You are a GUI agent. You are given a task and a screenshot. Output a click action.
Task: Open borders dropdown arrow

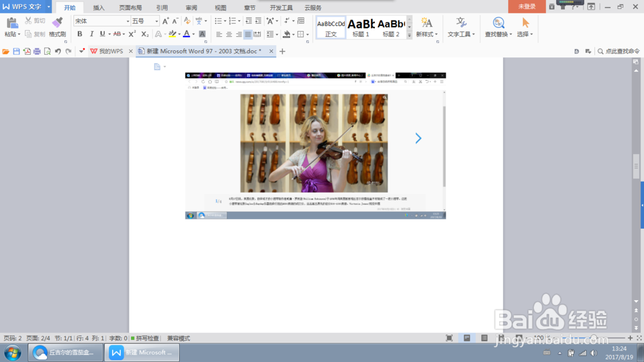pyautogui.click(x=307, y=35)
